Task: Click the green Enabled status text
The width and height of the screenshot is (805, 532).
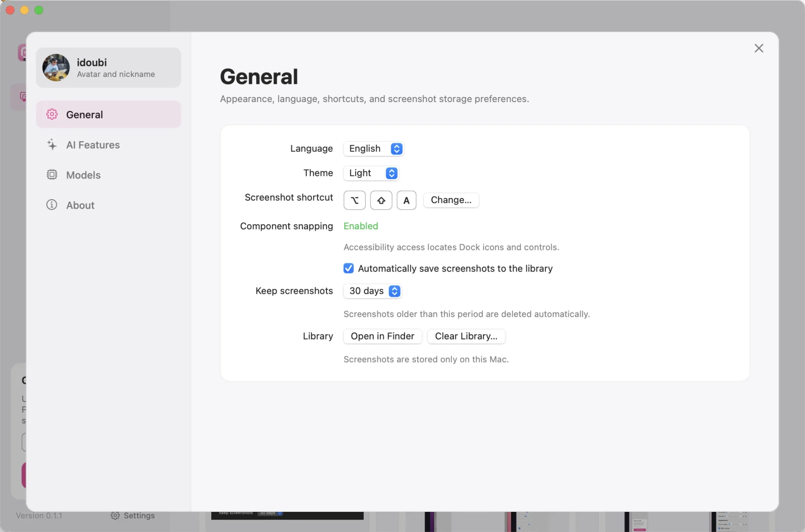Action: point(361,226)
